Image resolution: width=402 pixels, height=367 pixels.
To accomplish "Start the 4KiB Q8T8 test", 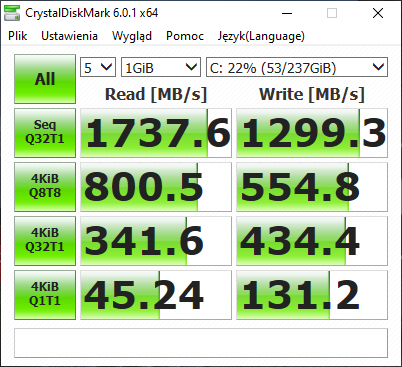I will [x=45, y=187].
